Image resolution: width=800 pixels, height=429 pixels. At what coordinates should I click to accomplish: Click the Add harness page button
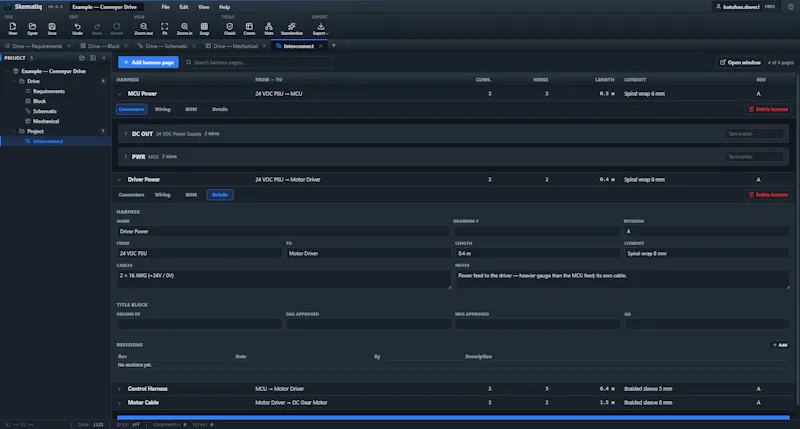pos(148,62)
